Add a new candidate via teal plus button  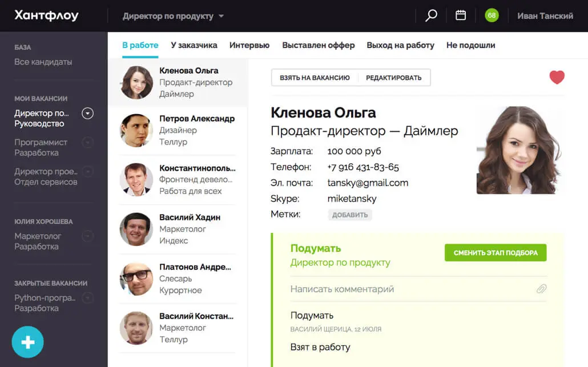27,341
